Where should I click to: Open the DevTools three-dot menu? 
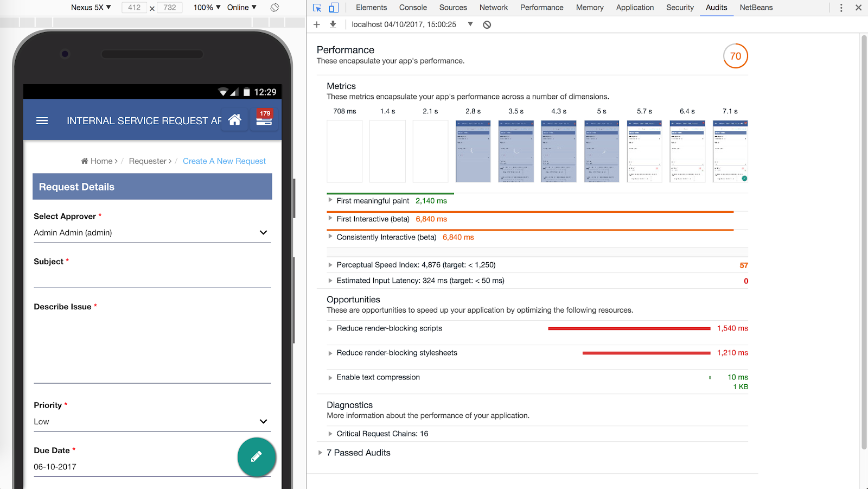tap(841, 8)
